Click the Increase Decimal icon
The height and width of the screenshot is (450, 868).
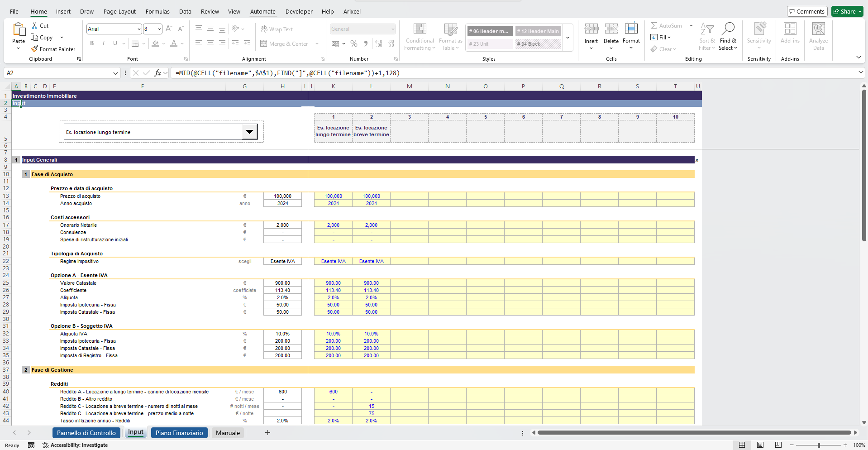tap(379, 43)
